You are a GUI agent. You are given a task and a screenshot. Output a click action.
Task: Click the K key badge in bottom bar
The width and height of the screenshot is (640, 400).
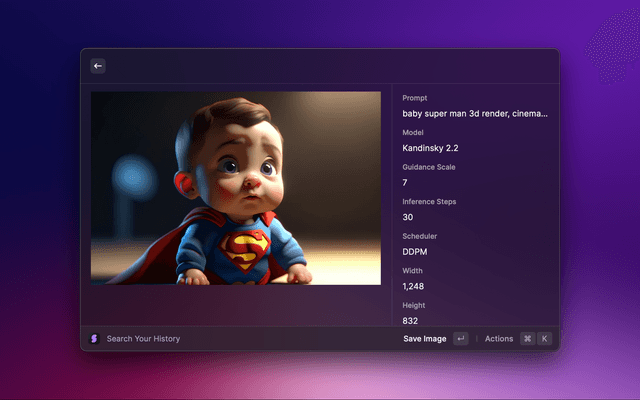pos(545,339)
